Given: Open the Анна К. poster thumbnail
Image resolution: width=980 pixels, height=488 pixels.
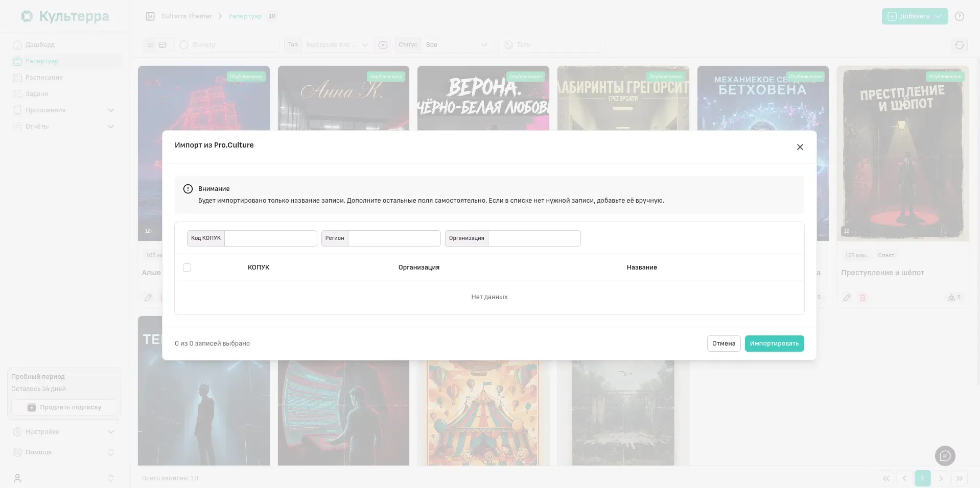Looking at the screenshot, I should [343, 98].
